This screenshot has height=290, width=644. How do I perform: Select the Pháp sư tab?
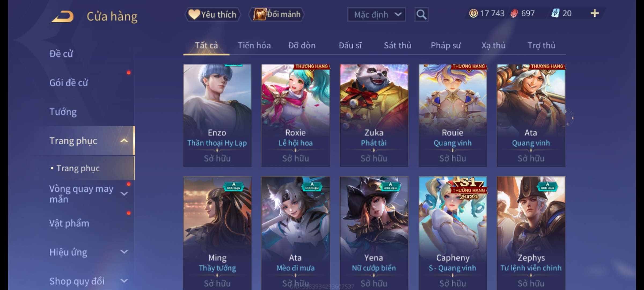pyautogui.click(x=446, y=45)
